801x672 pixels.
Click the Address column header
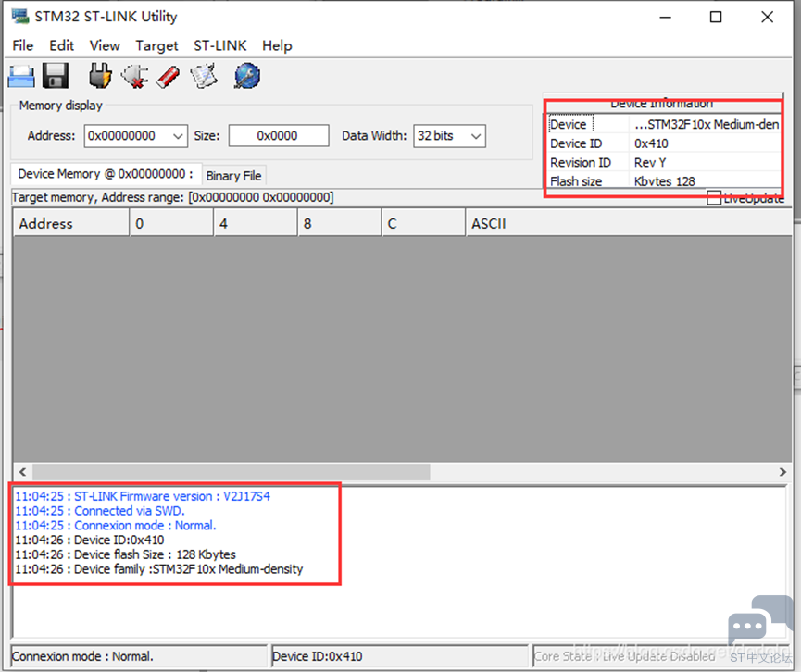pyautogui.click(x=71, y=224)
